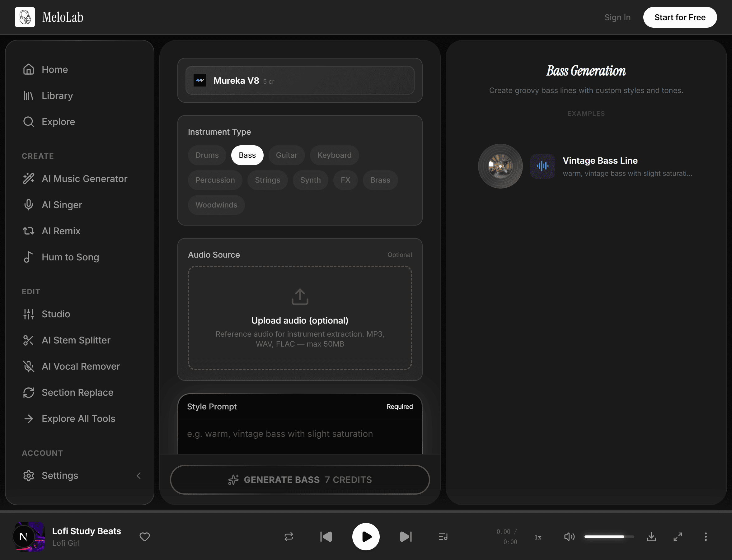Skip to the previous track
The width and height of the screenshot is (732, 560).
point(326,537)
